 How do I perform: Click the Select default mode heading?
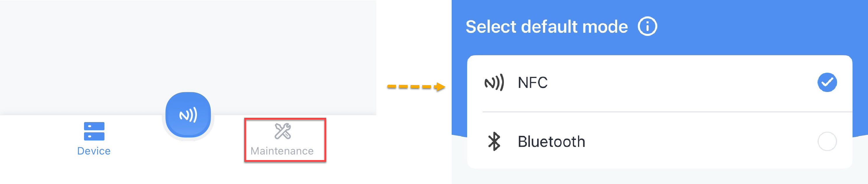click(546, 27)
